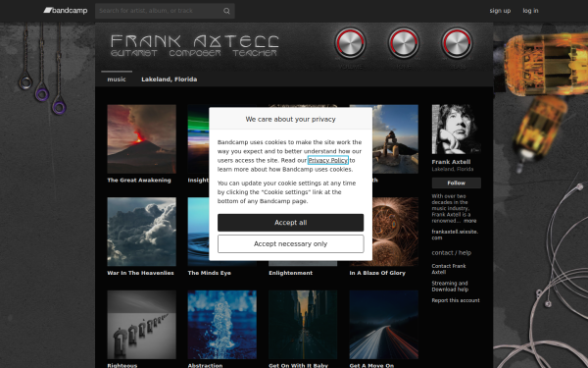Select the music tab
The height and width of the screenshot is (368, 588).
(x=117, y=79)
